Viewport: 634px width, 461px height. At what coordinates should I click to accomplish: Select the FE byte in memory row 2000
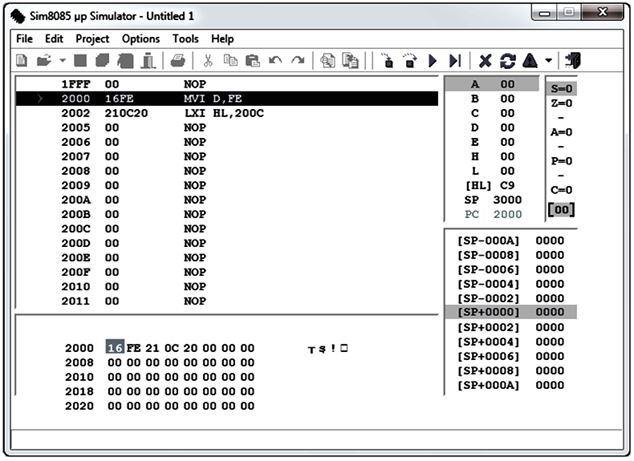(x=133, y=348)
